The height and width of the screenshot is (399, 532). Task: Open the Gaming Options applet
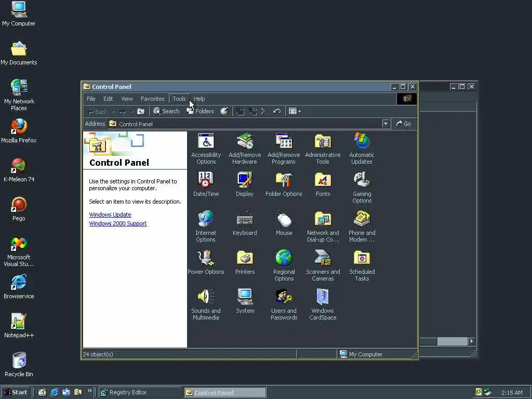coord(362,188)
